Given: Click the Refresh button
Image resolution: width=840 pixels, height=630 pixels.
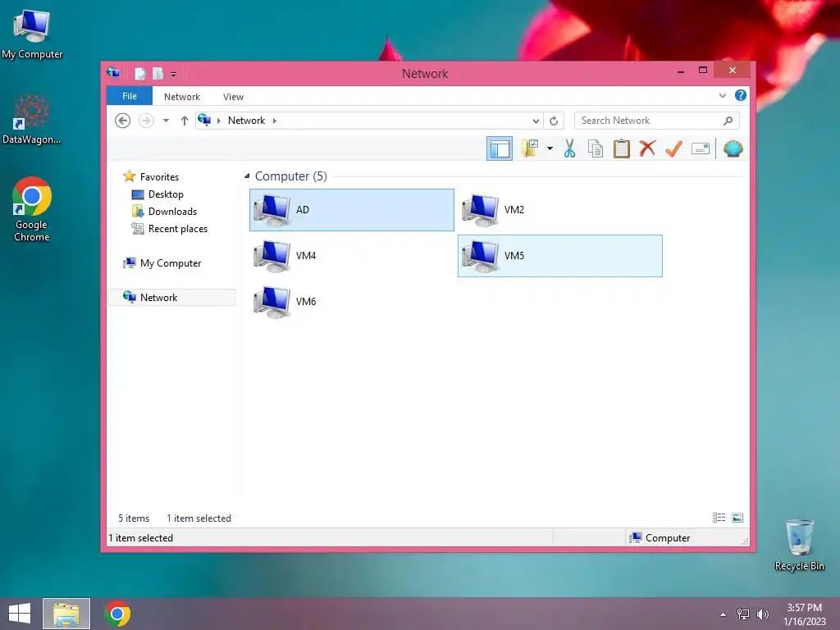Looking at the screenshot, I should 554,121.
